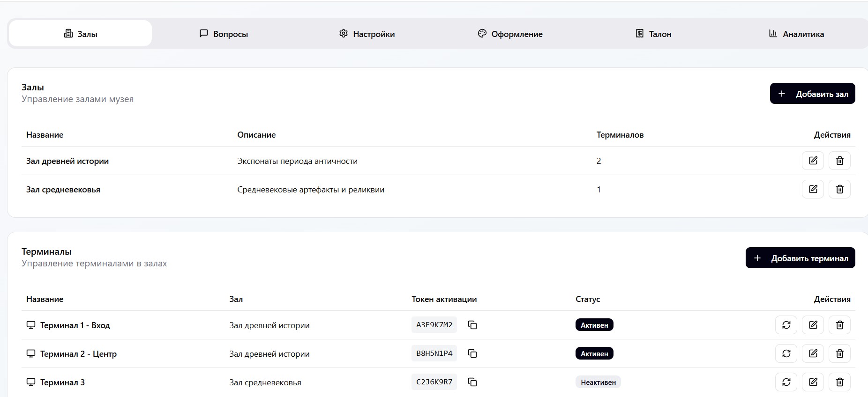This screenshot has height=397, width=868.
Task: Go to the Оформление tab
Action: (x=510, y=34)
